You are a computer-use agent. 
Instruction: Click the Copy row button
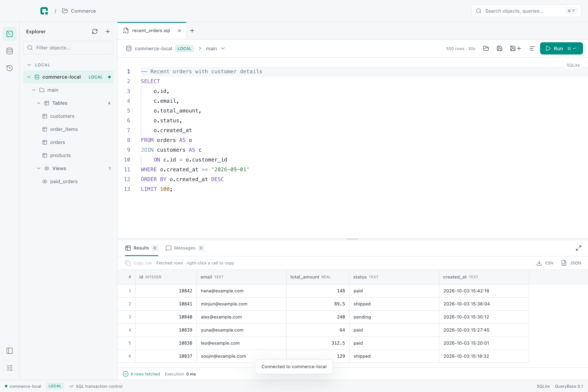138,263
